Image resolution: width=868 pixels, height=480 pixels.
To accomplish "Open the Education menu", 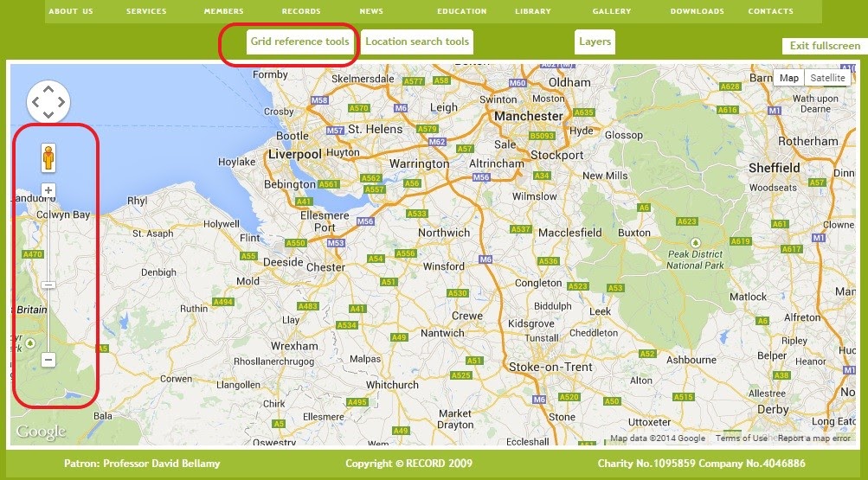I will point(461,11).
